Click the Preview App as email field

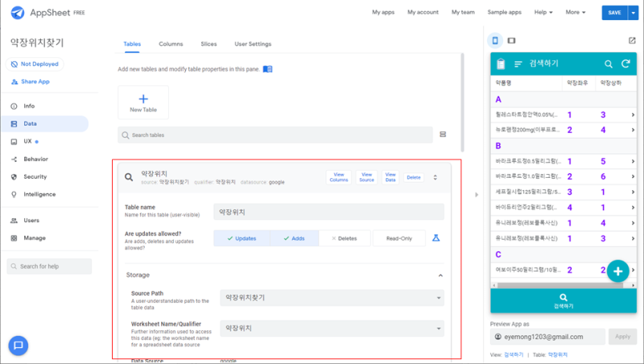(547, 337)
